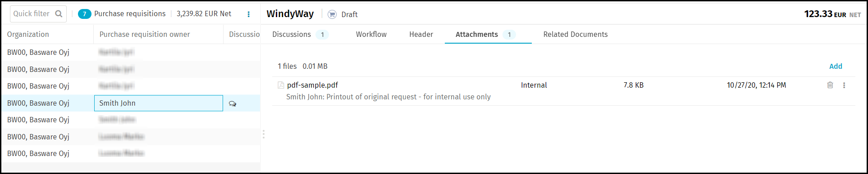This screenshot has width=868, height=174.
Task: Click the Draft status cart icon
Action: tap(332, 14)
